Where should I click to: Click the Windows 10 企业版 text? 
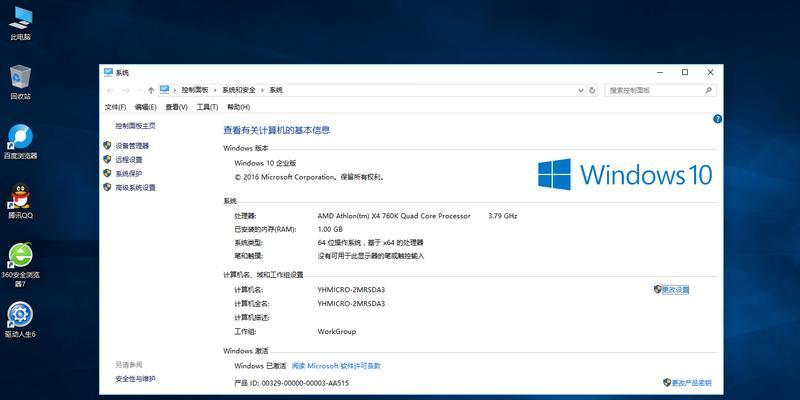[x=265, y=163]
